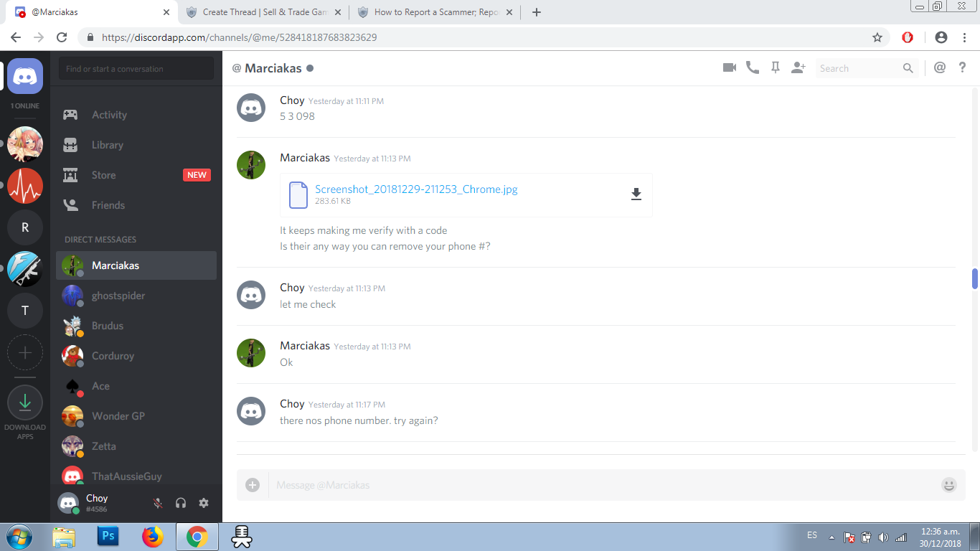Screen dimensions: 980x551
Task: Toggle deafen with the headphones icon
Action: tap(181, 503)
